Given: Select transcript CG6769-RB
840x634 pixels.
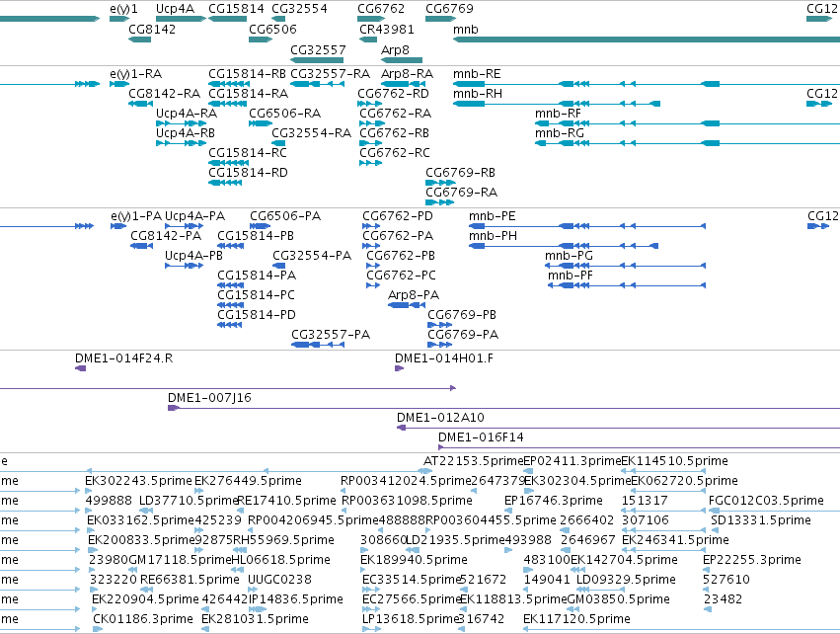Looking at the screenshot, I should coord(440,183).
